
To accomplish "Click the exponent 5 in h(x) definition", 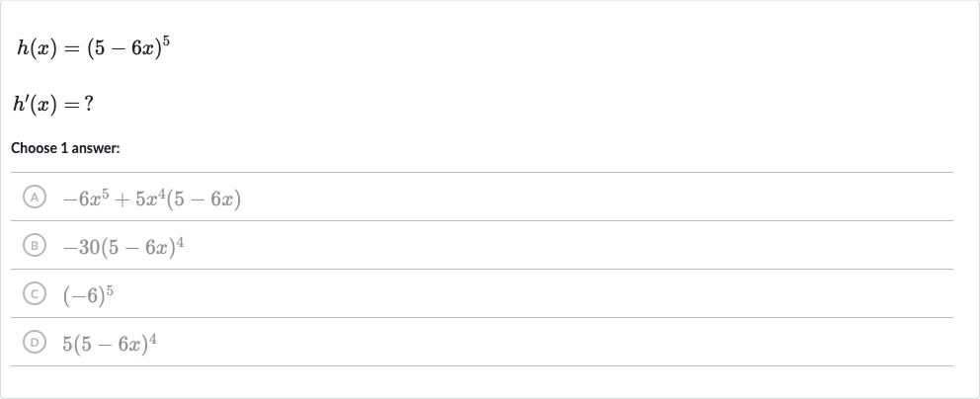I will click(166, 41).
